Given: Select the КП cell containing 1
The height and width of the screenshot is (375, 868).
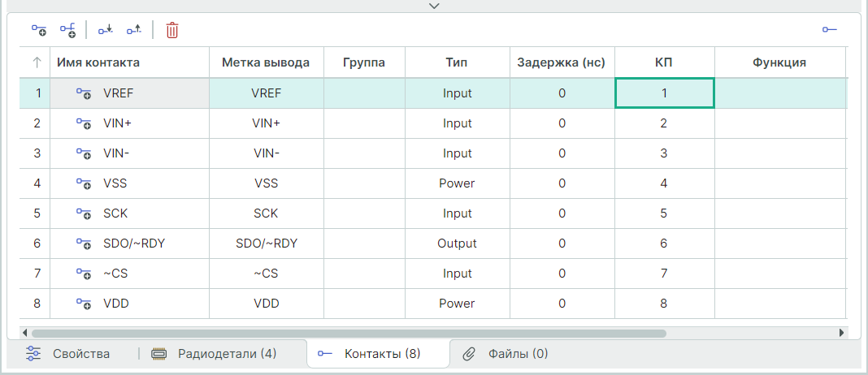Looking at the screenshot, I should click(x=664, y=93).
